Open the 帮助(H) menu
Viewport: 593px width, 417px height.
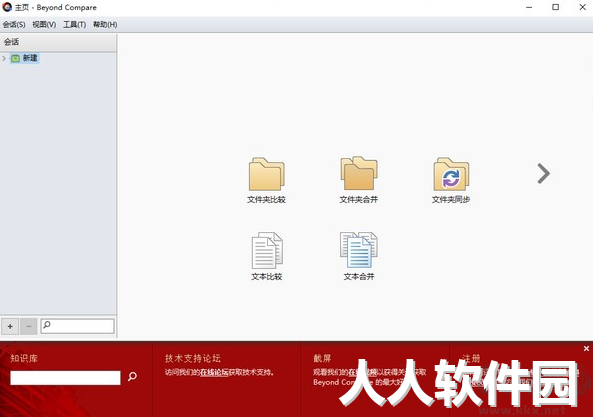[105, 25]
